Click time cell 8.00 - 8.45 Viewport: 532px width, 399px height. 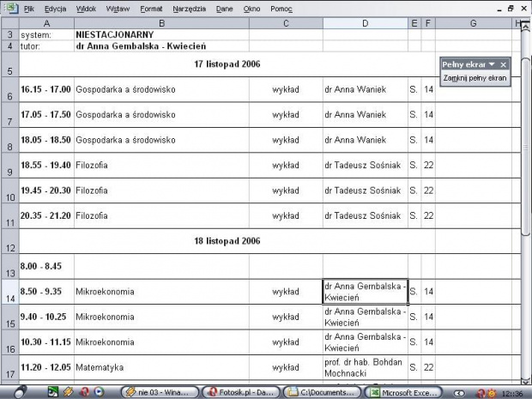tap(46, 266)
